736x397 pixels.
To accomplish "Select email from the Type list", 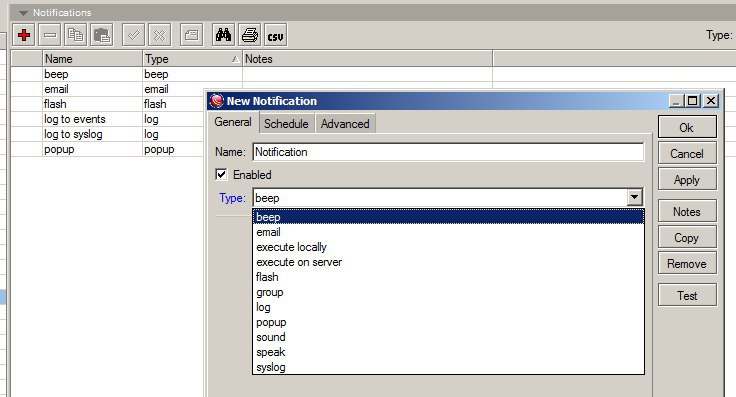I will click(448, 232).
